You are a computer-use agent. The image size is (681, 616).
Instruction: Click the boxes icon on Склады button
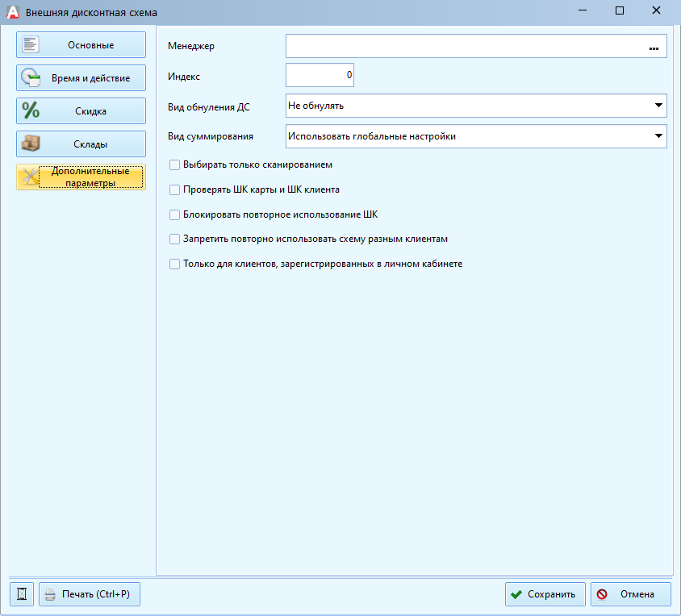31,144
